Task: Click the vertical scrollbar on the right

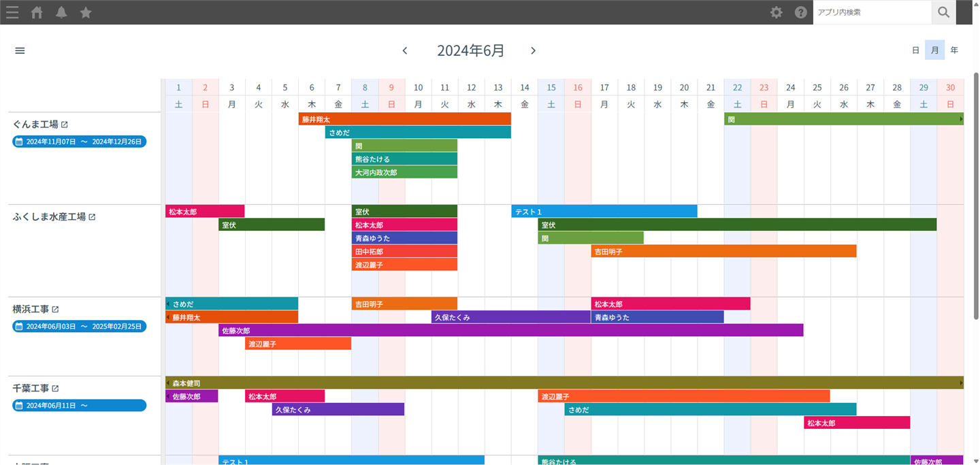Action: (x=976, y=204)
